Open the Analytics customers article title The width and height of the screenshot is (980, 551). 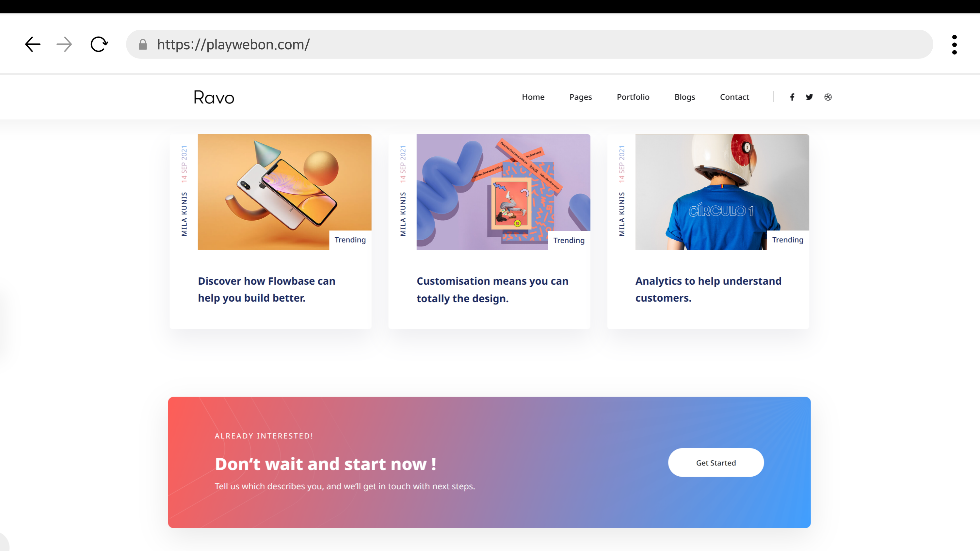click(x=708, y=290)
